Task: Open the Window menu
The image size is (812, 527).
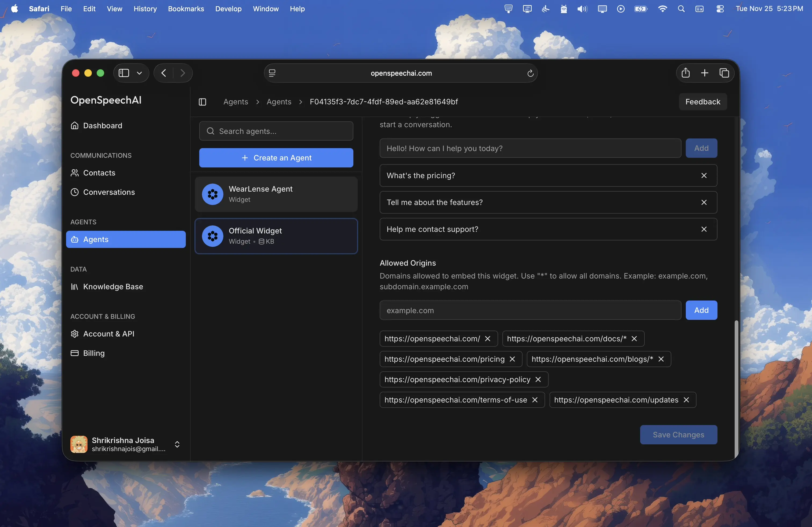Action: 266,9
